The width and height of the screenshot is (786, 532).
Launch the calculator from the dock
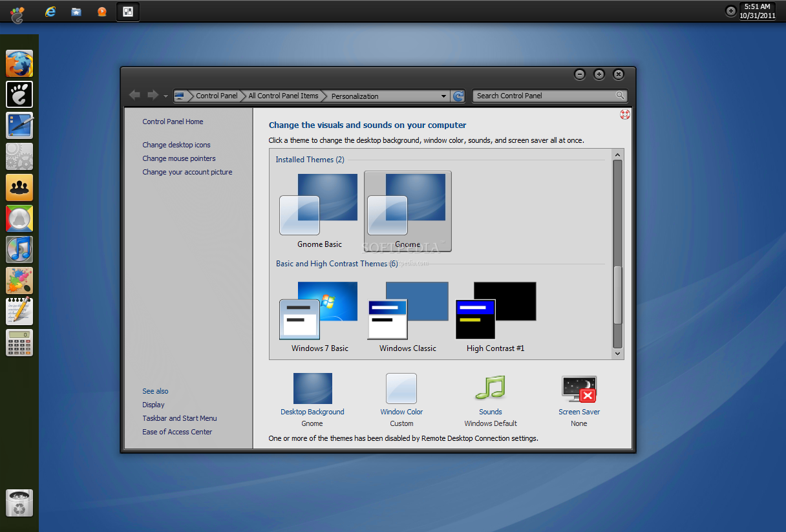click(19, 343)
